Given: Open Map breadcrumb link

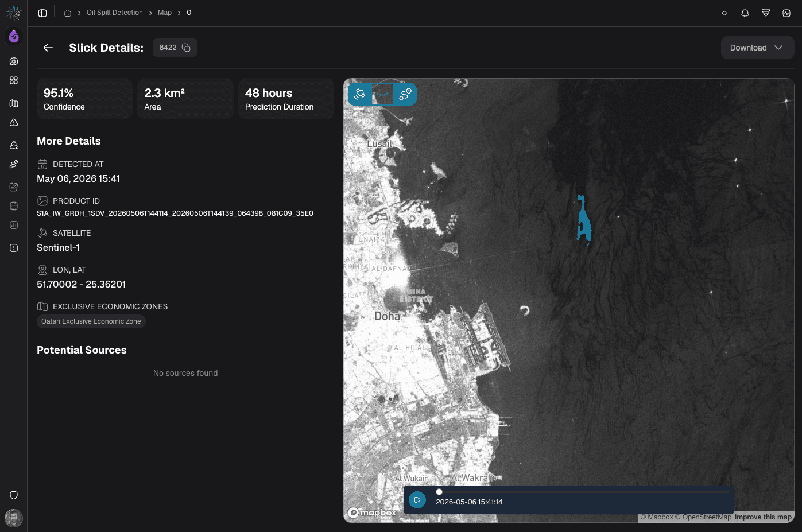Looking at the screenshot, I should tap(165, 13).
